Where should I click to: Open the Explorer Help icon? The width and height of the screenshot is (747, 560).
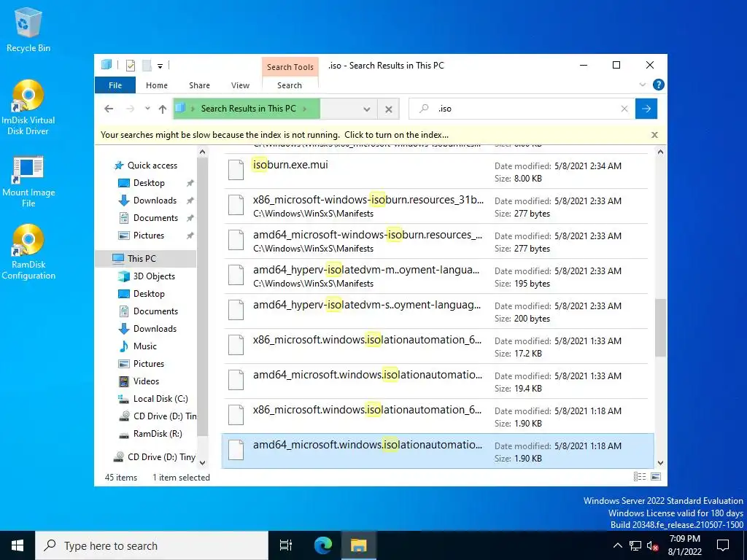coord(659,85)
